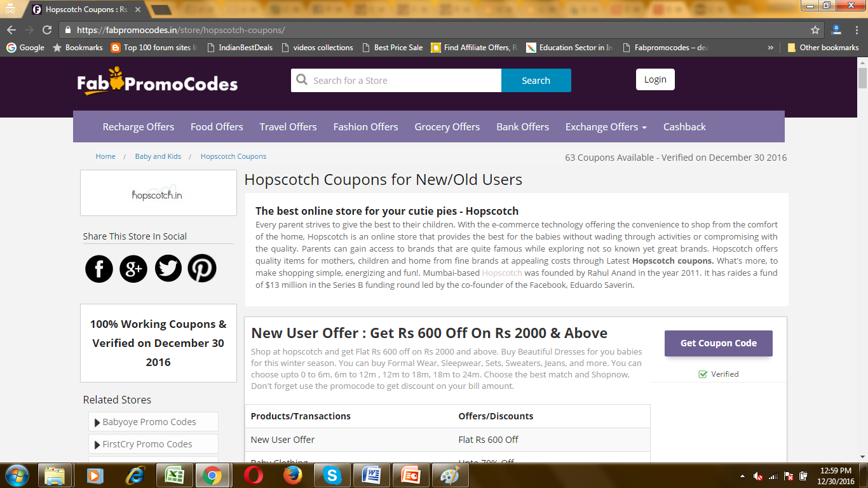Viewport: 868px width, 488px height.
Task: Open Bookmarks star folder in bookmarks bar
Action: tap(78, 48)
